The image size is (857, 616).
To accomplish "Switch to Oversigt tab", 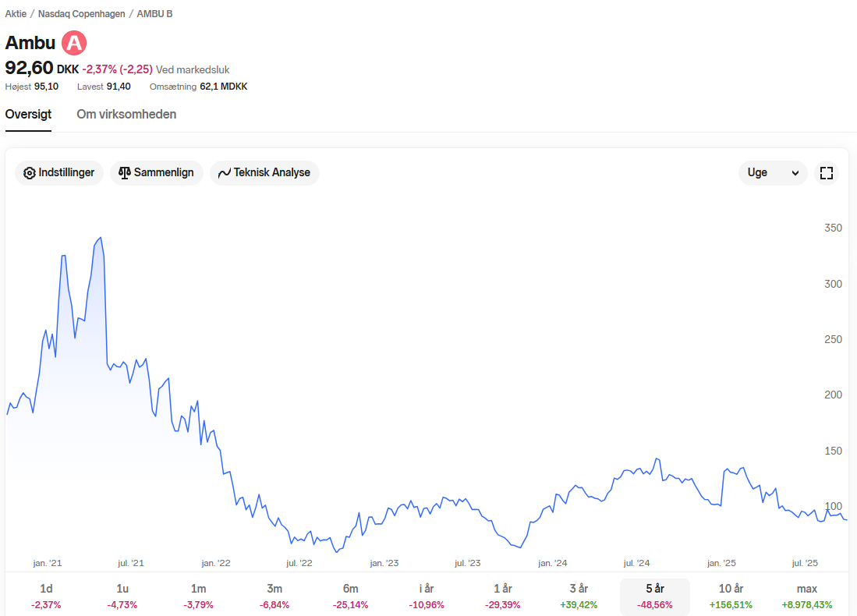I will 28,115.
